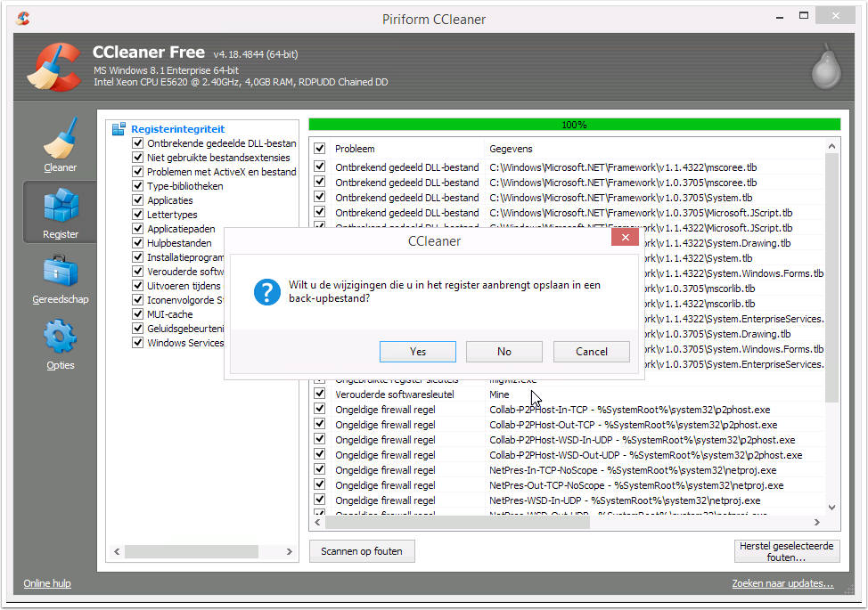Toggle the Hulpbestanden checkbox
This screenshot has width=868, height=610.
[138, 243]
